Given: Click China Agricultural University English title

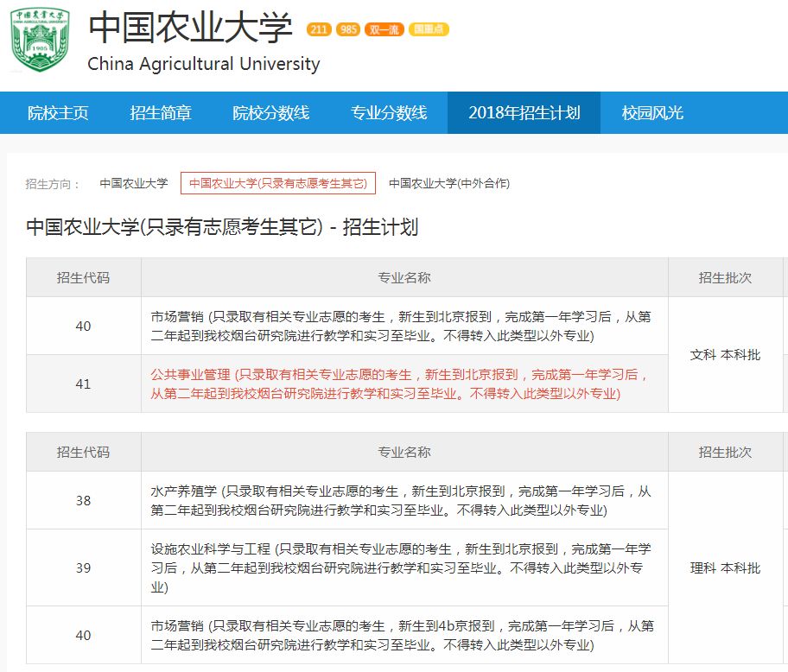Looking at the screenshot, I should [204, 64].
